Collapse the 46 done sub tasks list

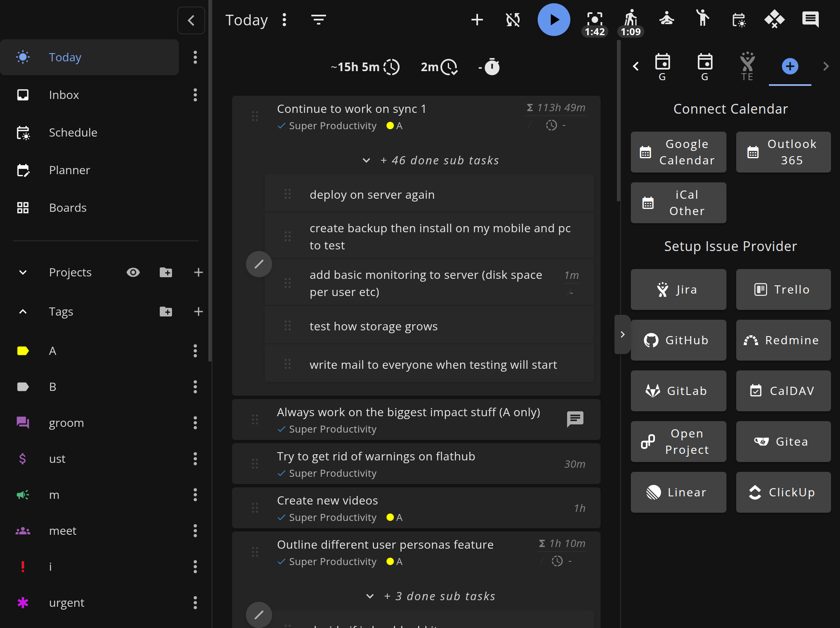pos(366,160)
